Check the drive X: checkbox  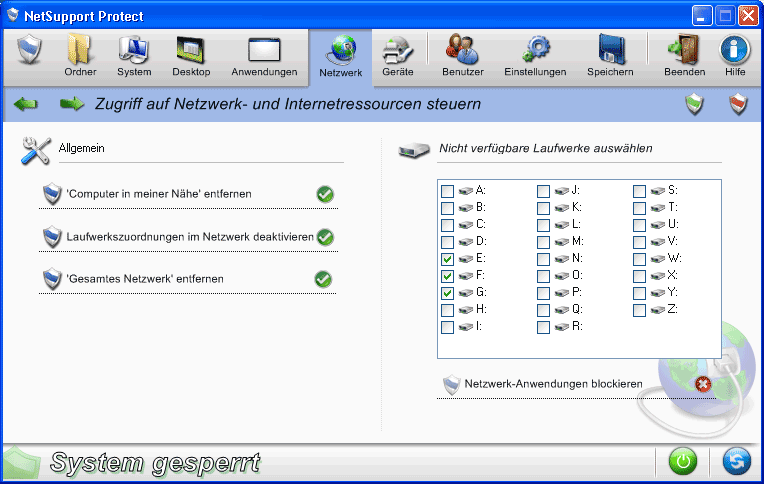coord(639,276)
